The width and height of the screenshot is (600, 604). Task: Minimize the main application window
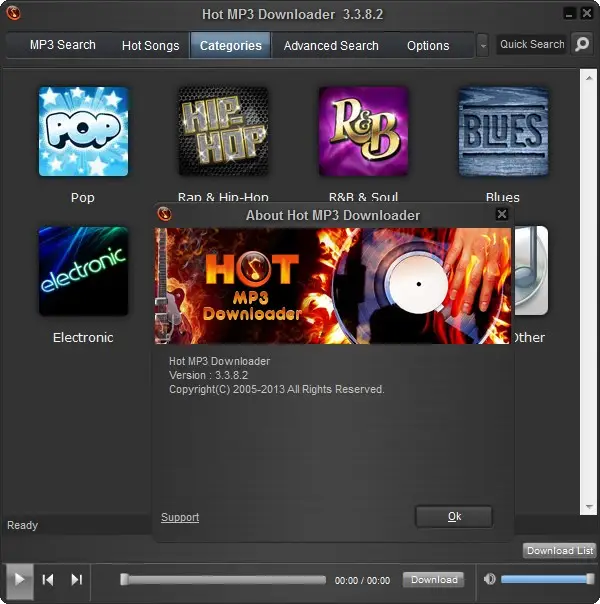click(569, 14)
